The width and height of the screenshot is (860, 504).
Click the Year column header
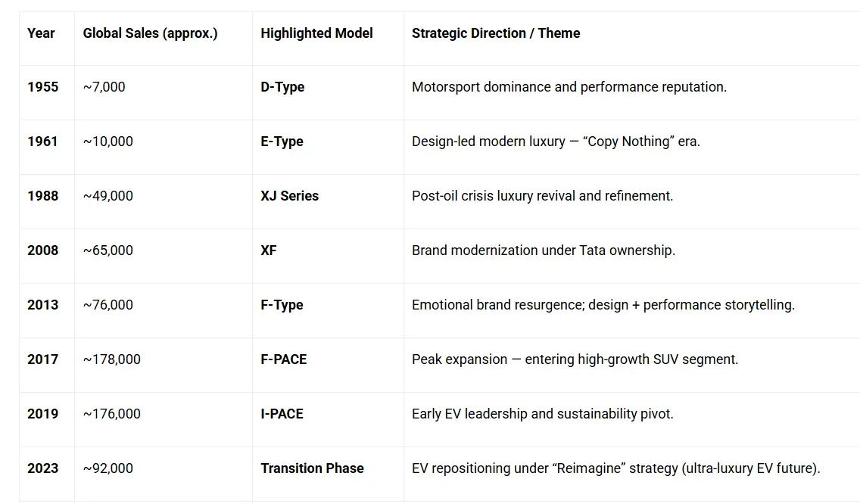point(41,33)
